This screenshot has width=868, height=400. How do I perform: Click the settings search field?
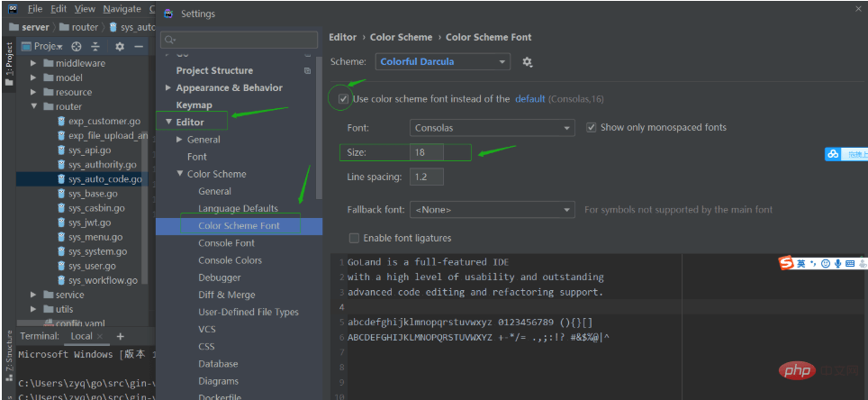tap(240, 40)
